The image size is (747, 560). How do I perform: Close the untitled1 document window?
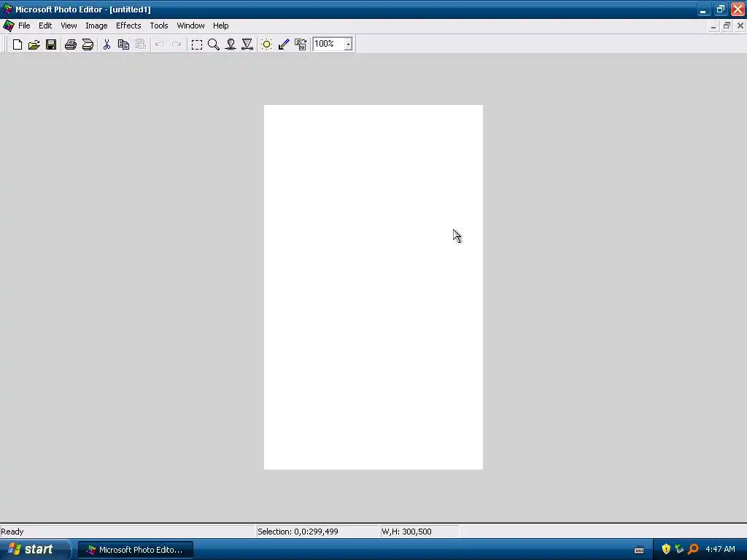pos(740,26)
